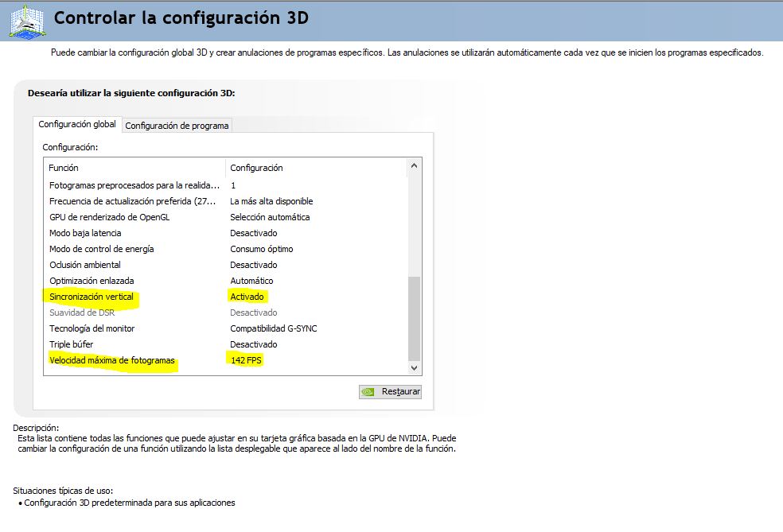Select the GPU de renderizado de OpenGL row
The width and height of the screenshot is (783, 532).
226,217
